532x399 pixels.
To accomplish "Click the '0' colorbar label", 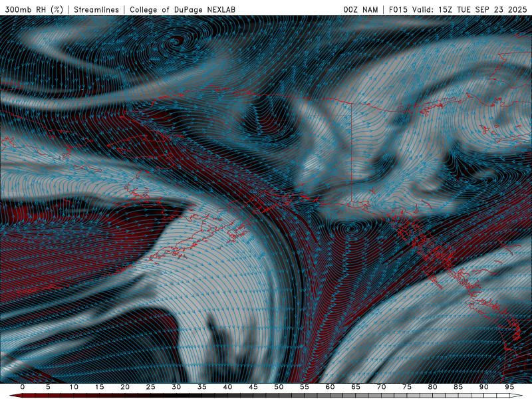I will click(23, 387).
